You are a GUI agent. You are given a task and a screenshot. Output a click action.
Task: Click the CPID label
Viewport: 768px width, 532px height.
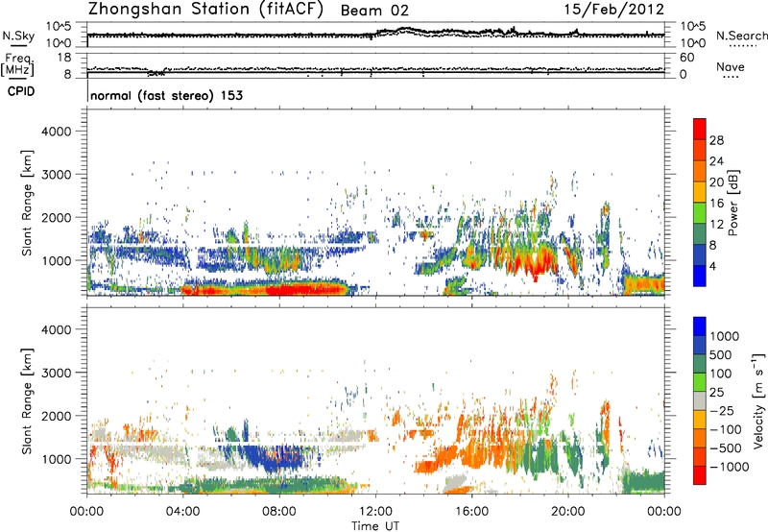[21, 91]
